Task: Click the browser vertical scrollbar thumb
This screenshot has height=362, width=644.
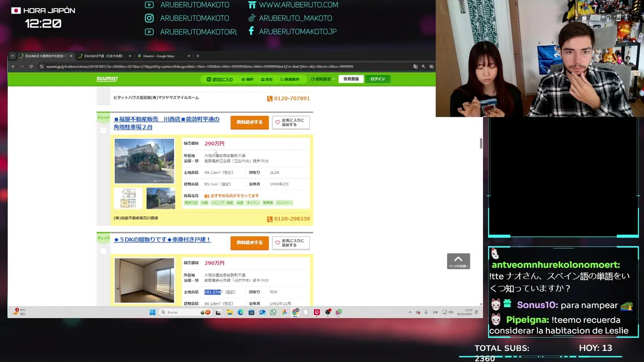Action: [x=480, y=143]
